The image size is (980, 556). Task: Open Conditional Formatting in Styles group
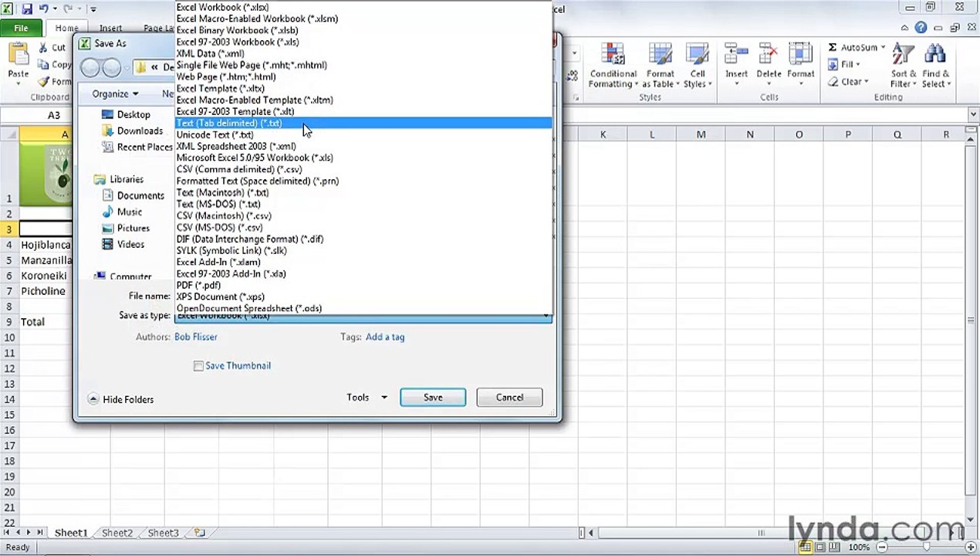pos(613,66)
